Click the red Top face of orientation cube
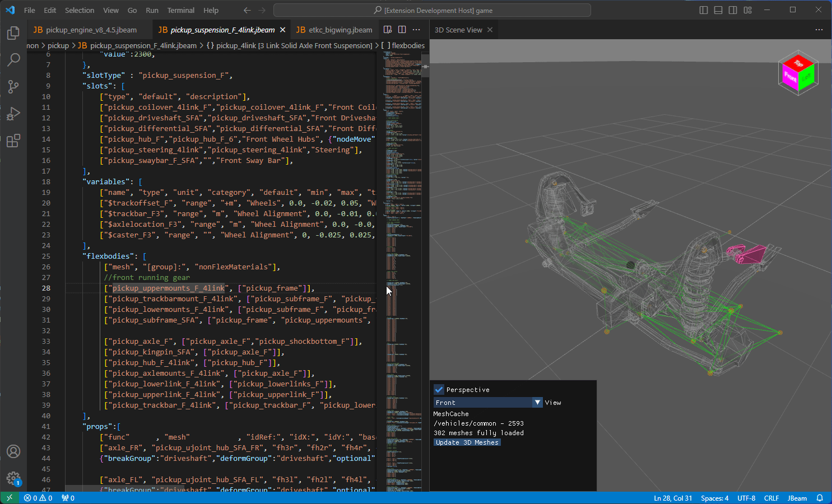 click(x=798, y=63)
